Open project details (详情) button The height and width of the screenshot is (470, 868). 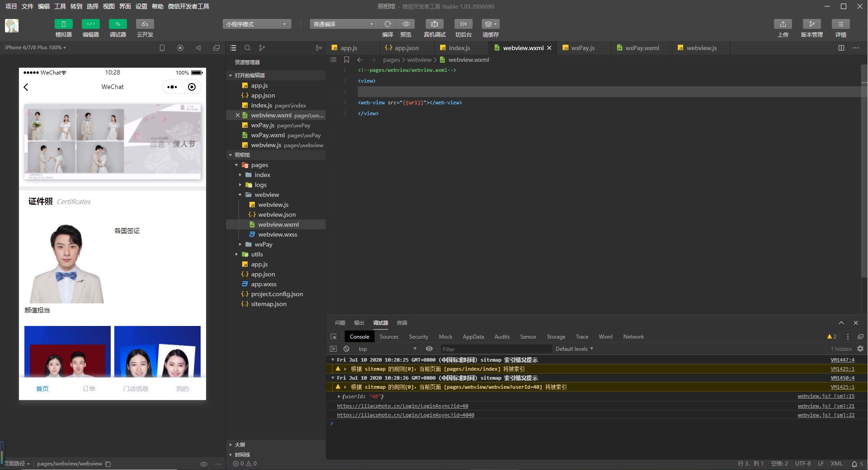pos(841,24)
